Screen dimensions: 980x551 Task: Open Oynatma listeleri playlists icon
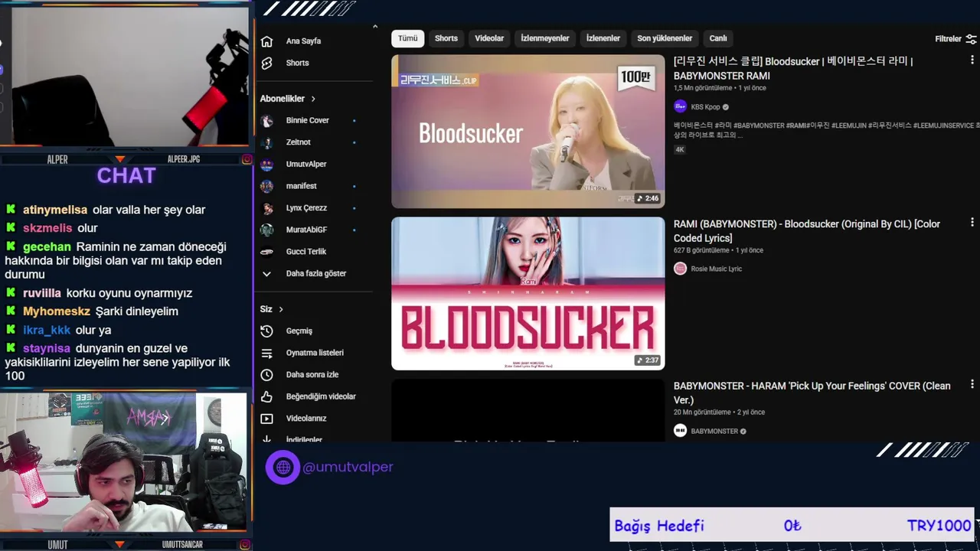[266, 353]
